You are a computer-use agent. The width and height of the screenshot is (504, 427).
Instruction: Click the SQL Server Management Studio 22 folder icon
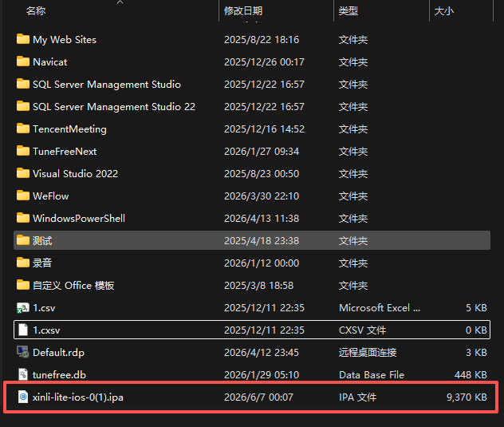point(23,106)
